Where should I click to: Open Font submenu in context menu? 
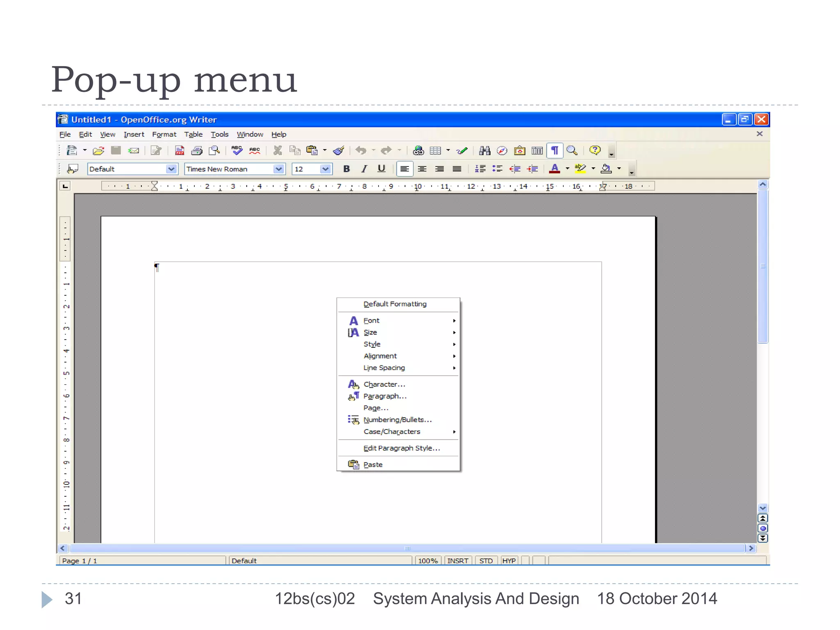point(398,321)
